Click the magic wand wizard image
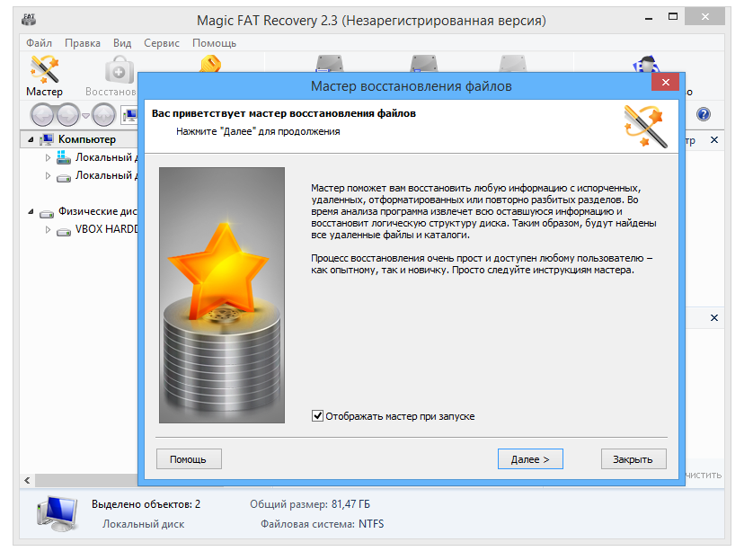Viewport: 753px width, 560px height. pyautogui.click(x=646, y=127)
